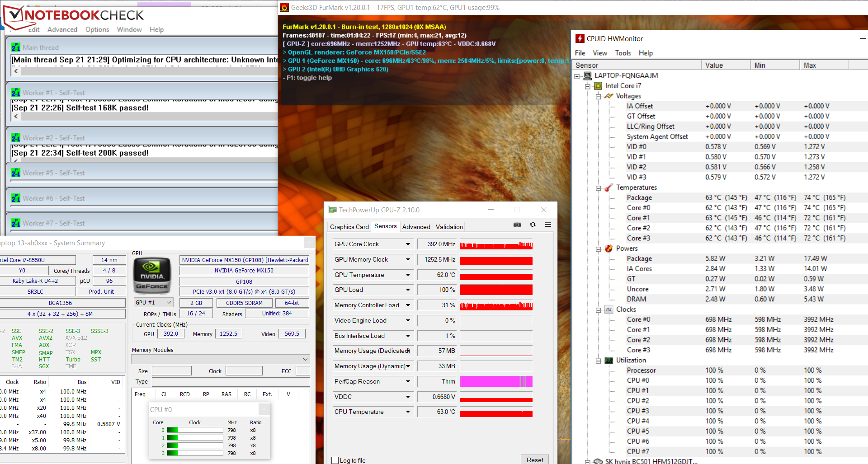Collapse Clocks tree node
Screen dimensions: 868x464
[598, 310]
